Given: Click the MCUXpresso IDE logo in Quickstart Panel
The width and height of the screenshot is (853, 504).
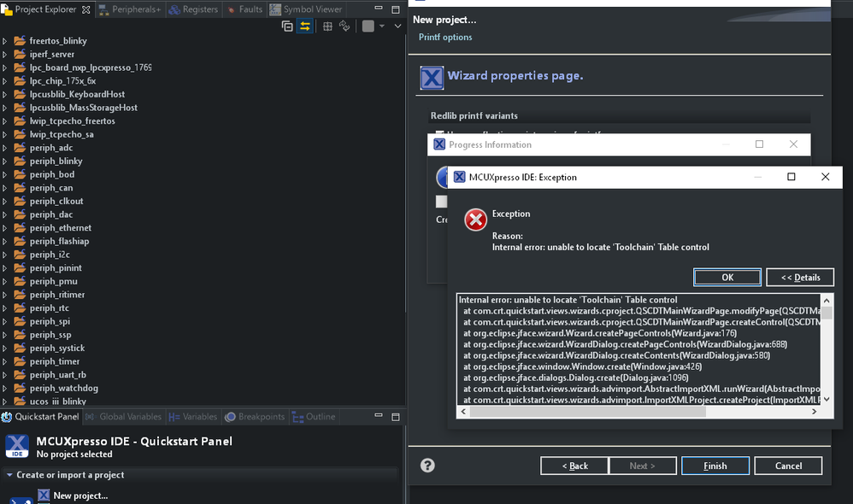Looking at the screenshot, I should coord(17,447).
